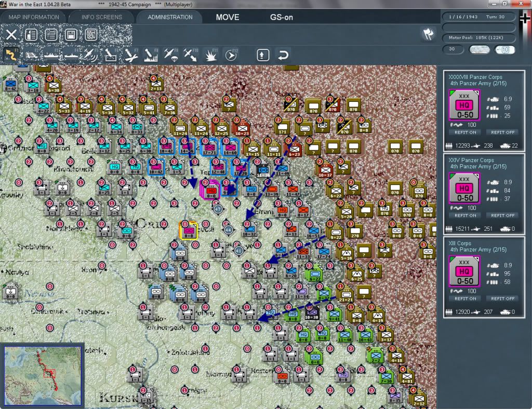532x409 pixels.
Task: Select the magenta HQ unit stack on the map
Action: (x=210, y=190)
